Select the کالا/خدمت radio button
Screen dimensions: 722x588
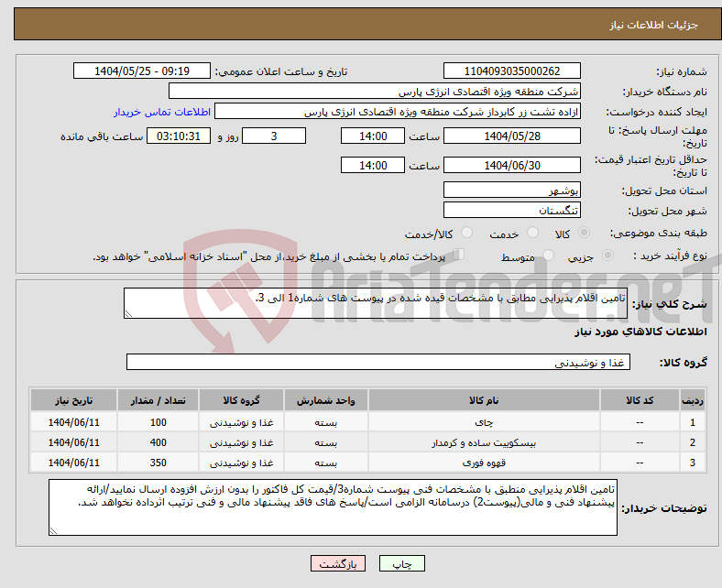(467, 233)
